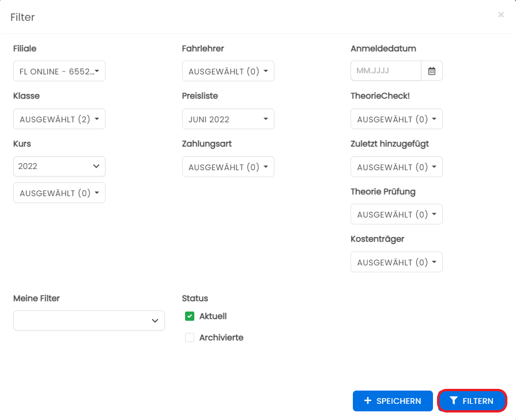Click the Archivierte label text
Viewport: 516px width, 420px height.
click(221, 337)
